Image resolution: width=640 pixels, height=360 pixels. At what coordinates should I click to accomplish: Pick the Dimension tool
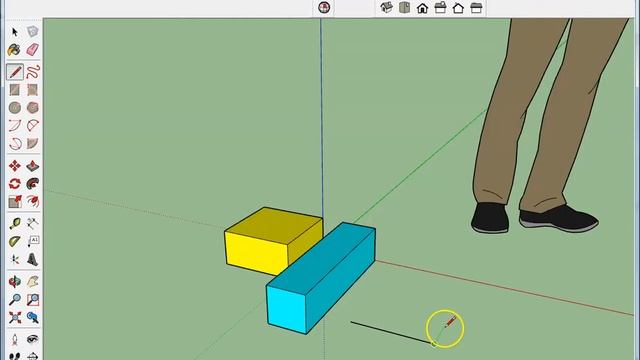click(33, 223)
